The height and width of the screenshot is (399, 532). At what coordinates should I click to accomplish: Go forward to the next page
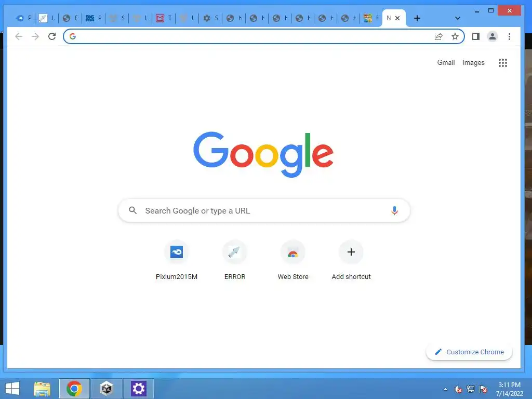[35, 36]
